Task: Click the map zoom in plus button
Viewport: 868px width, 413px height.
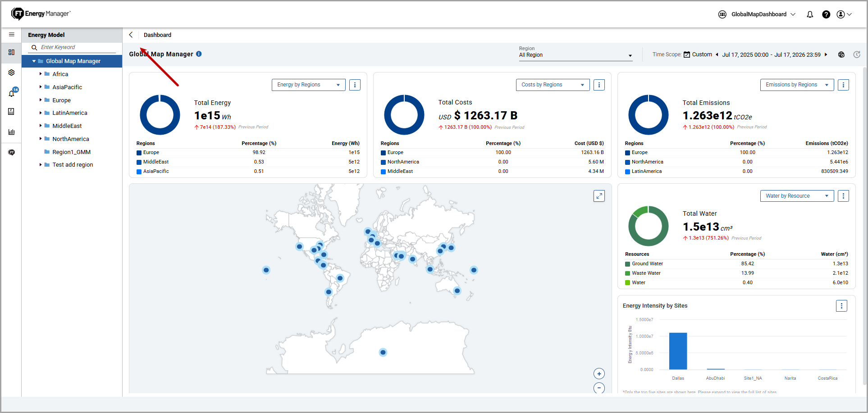Action: click(x=599, y=374)
